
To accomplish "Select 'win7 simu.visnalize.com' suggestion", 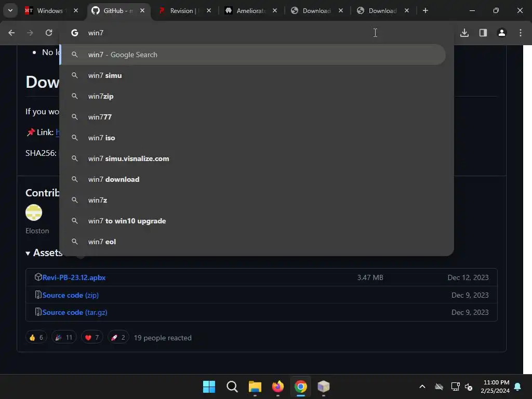I will point(253,158).
